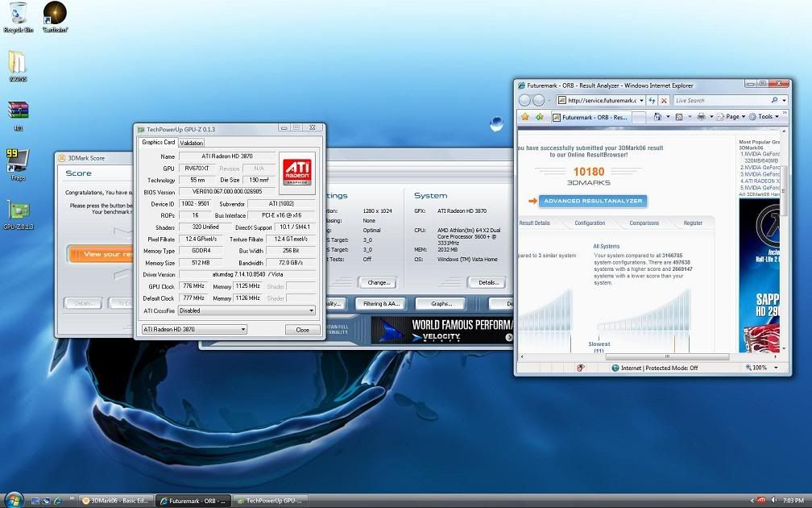Click the Graphs... button in 3DMark06
The height and width of the screenshot is (508, 812).
tap(440, 304)
